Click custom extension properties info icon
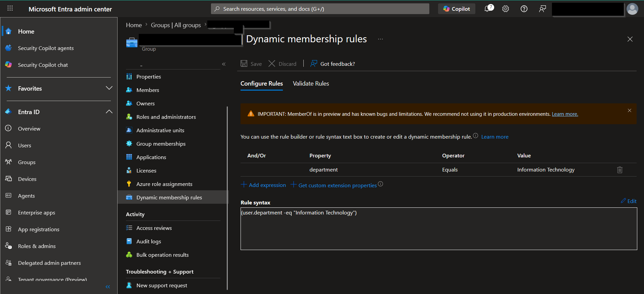 (x=381, y=184)
